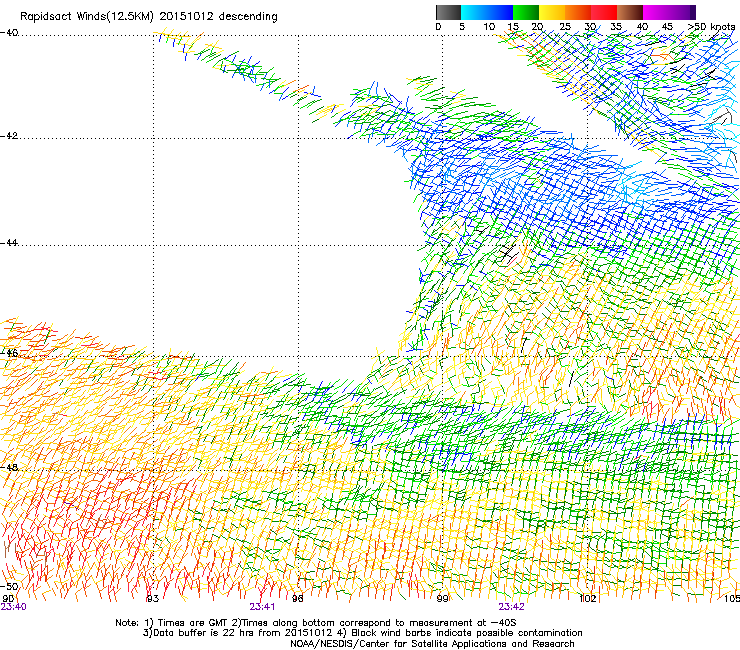Click the brown 35–40 knots legend swatch
This screenshot has width=740, height=650.
click(x=630, y=12)
